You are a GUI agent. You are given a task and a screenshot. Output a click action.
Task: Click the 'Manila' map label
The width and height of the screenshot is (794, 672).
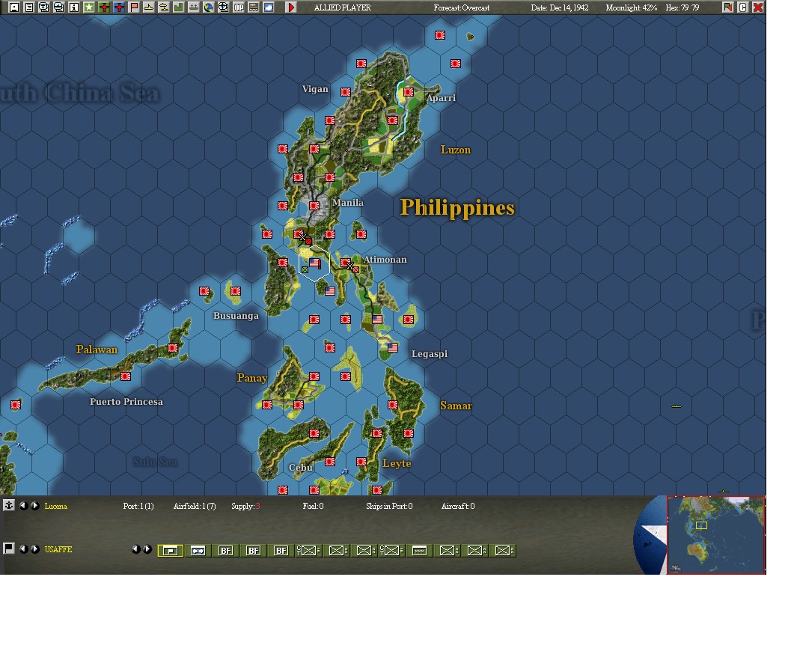[348, 203]
